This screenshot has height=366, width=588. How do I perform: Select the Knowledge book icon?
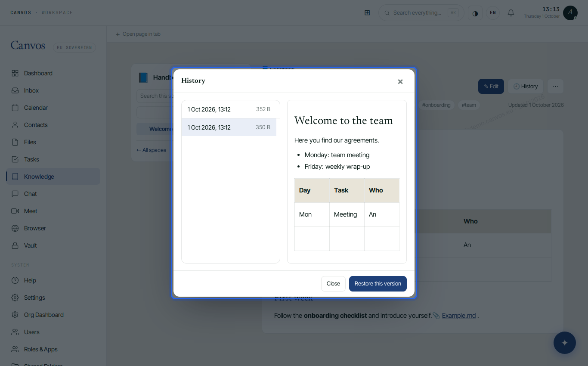15,177
